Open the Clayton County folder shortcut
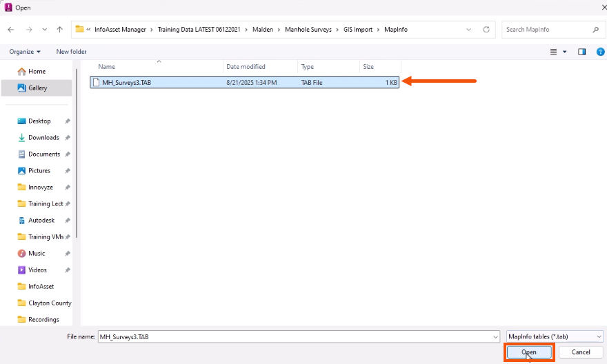The height and width of the screenshot is (364, 607). click(x=50, y=303)
